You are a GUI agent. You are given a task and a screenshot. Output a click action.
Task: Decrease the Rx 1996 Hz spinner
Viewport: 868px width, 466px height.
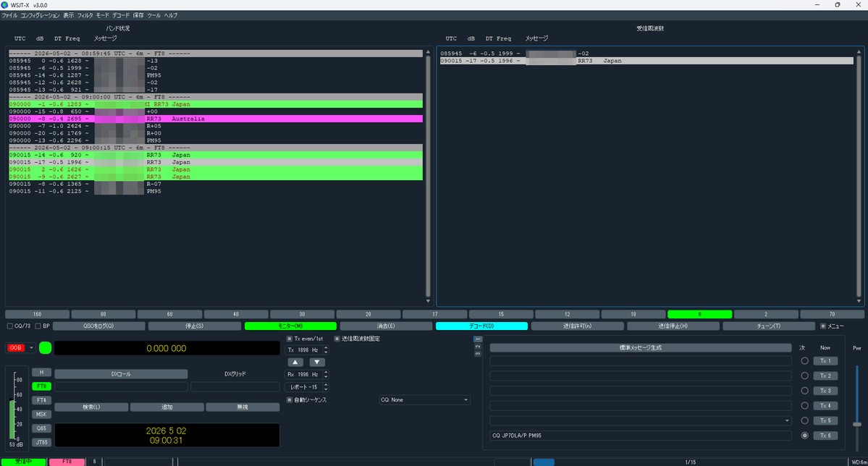pyautogui.click(x=326, y=376)
